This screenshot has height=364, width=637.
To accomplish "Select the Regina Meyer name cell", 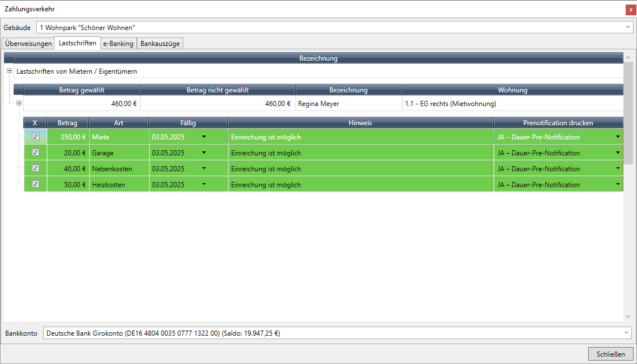I will point(318,104).
